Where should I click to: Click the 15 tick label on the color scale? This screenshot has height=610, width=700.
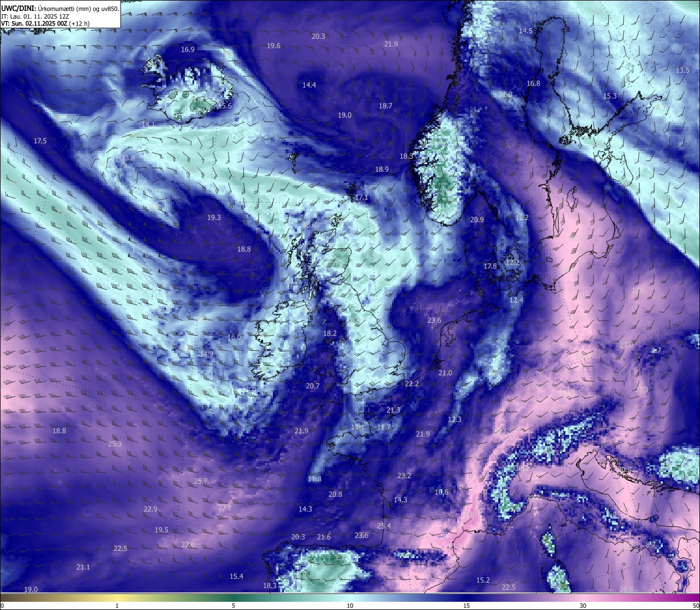click(x=466, y=606)
